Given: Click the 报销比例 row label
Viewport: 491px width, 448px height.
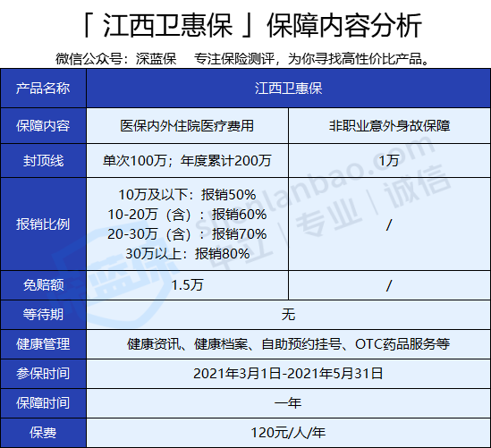Looking at the screenshot, I should click(x=43, y=224).
